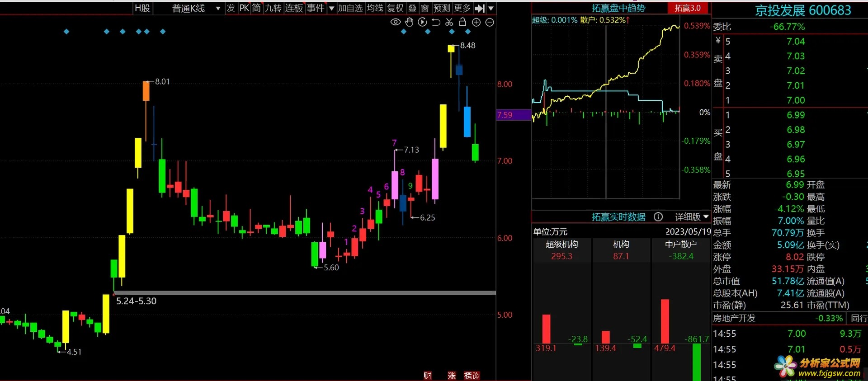Click the undo arrow icon
Screen dimensions: 868x381
[x=436, y=22]
